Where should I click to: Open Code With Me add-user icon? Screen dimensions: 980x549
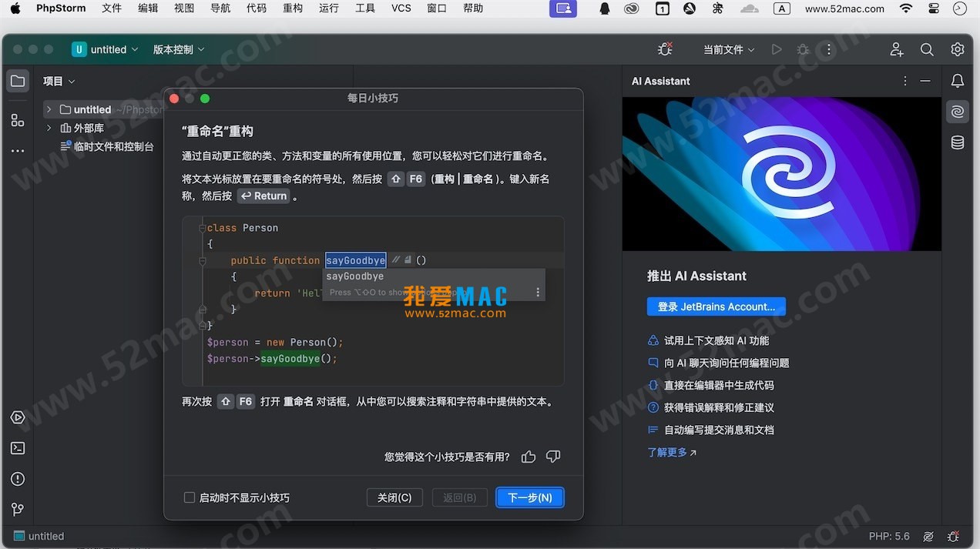pos(897,49)
